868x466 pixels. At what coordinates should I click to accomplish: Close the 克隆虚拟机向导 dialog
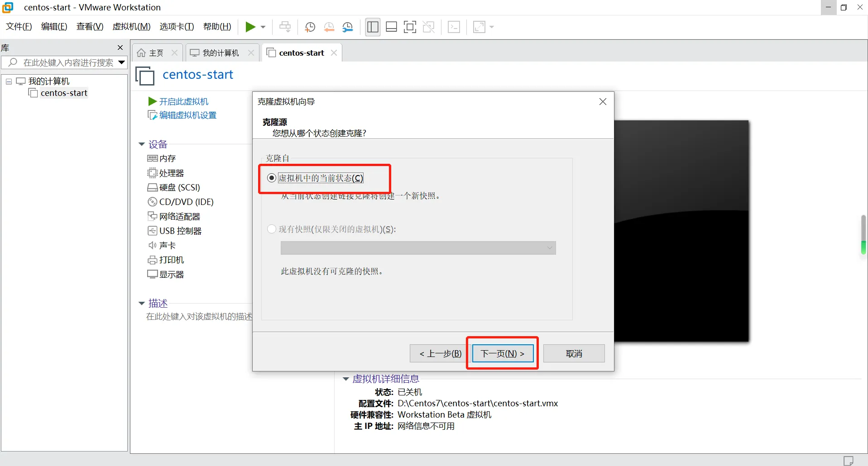coord(603,102)
